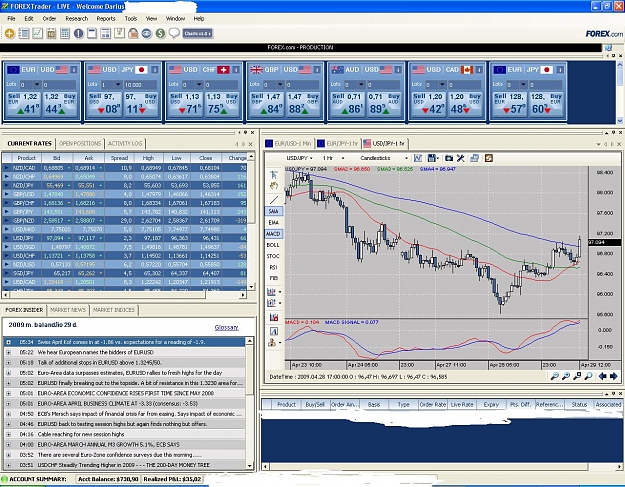Expand the 05:34 Swiss April Kof news item
The width and height of the screenshot is (625, 487).
(8, 342)
